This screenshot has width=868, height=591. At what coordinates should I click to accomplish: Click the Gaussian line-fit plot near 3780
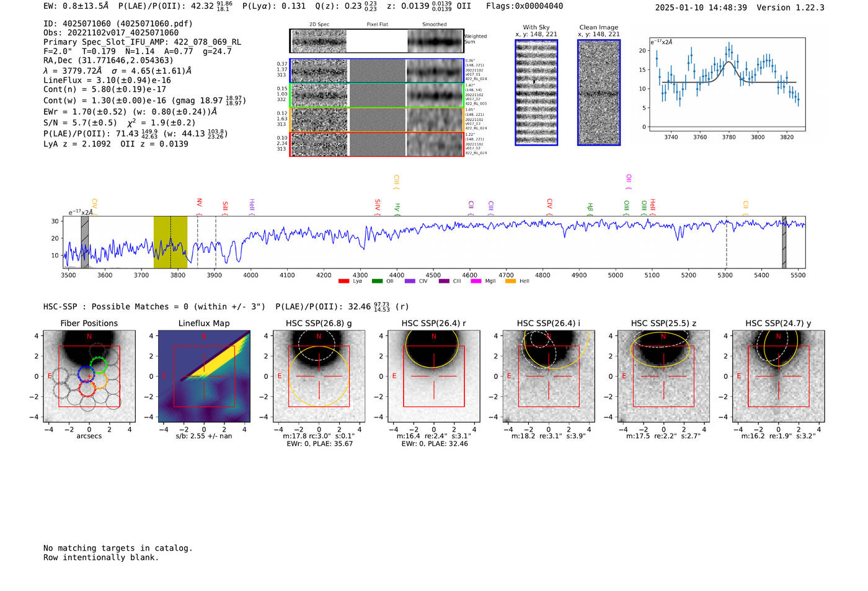point(727,84)
